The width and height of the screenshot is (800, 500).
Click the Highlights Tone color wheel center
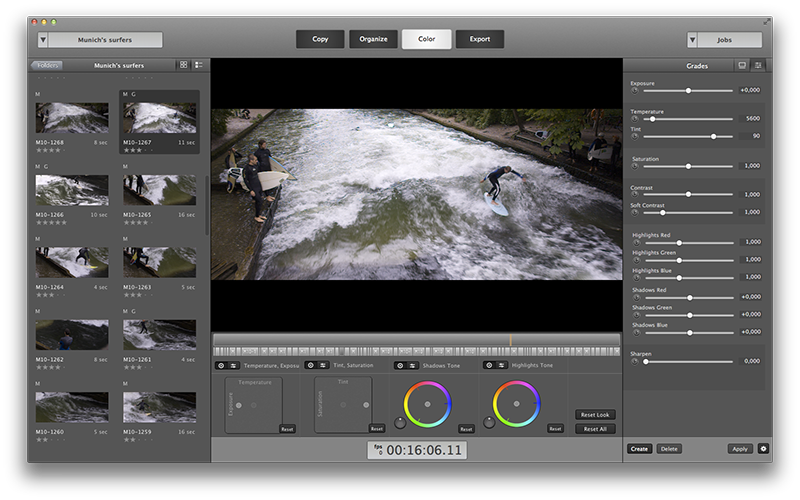pos(516,404)
